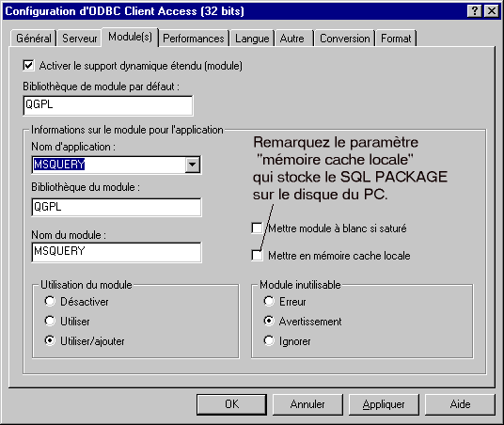Close the ODBC configuration dialog
Image resolution: width=504 pixels, height=425 pixels.
(492, 11)
